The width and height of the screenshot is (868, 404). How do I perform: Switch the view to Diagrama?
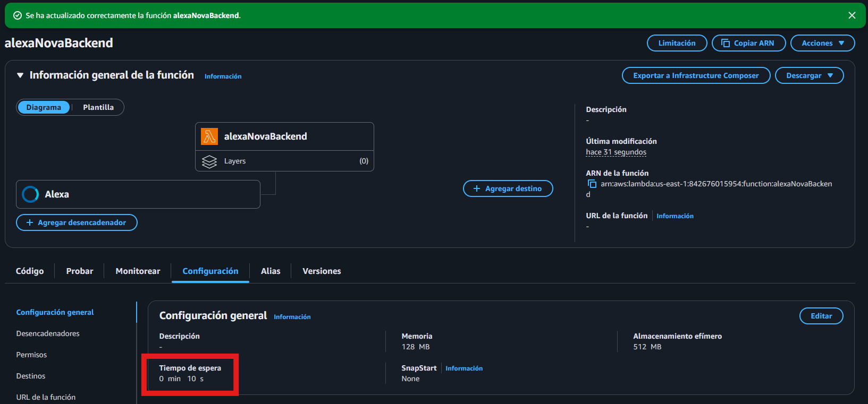[44, 107]
